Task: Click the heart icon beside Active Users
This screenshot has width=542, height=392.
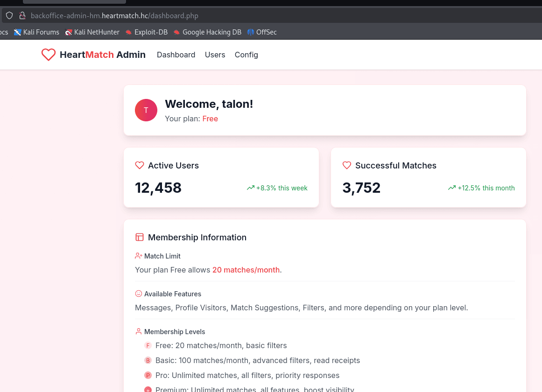Action: [139, 165]
